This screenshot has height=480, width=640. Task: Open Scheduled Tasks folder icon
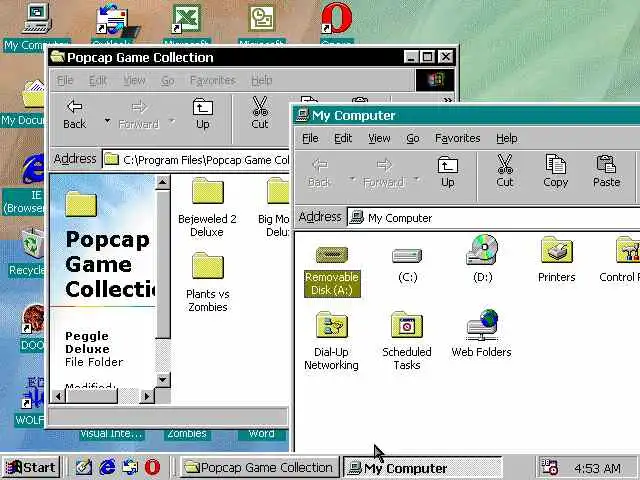pos(407,341)
